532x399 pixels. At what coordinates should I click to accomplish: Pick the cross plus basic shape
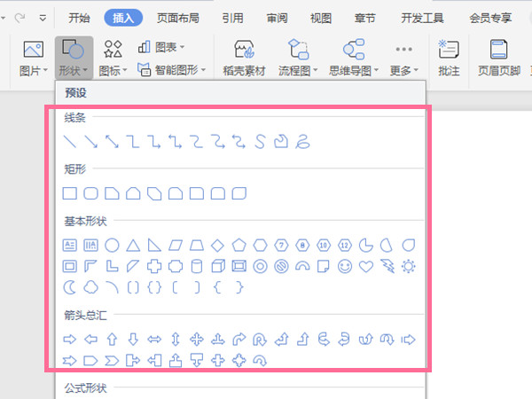(154, 266)
